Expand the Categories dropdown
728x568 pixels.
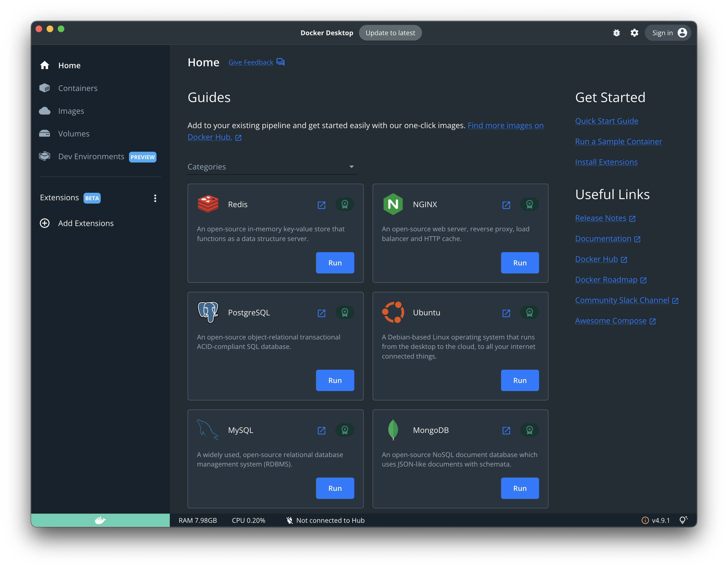click(272, 167)
